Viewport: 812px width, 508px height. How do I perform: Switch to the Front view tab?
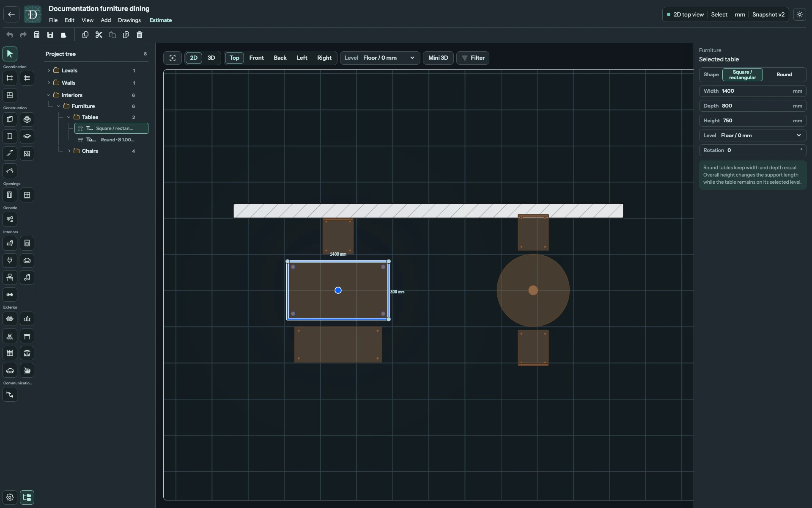tap(257, 58)
